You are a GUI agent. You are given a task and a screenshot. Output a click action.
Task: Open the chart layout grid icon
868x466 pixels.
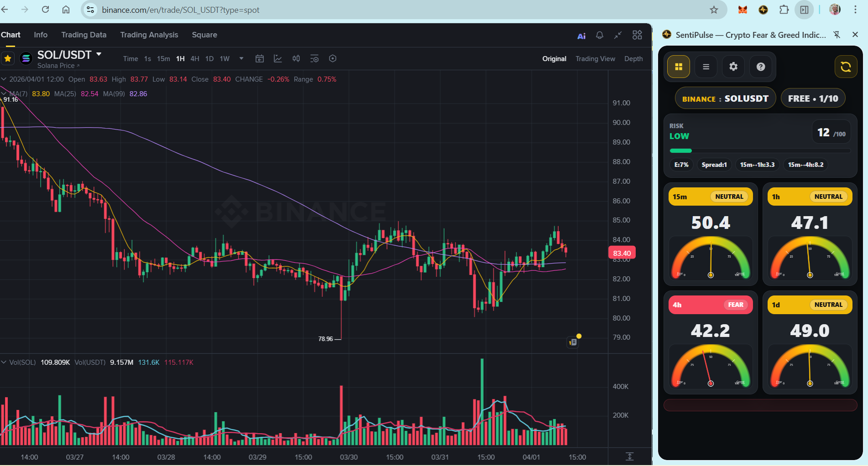point(637,35)
